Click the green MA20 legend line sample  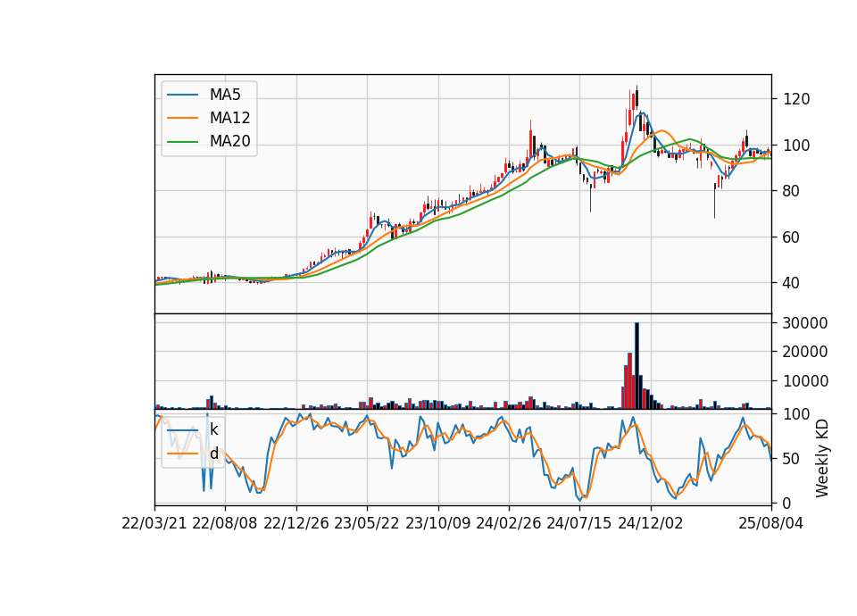182,142
